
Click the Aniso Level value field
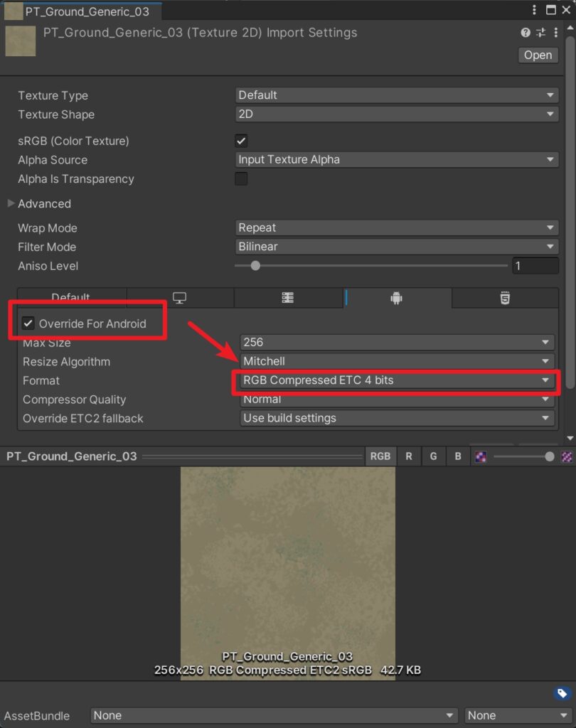point(535,266)
